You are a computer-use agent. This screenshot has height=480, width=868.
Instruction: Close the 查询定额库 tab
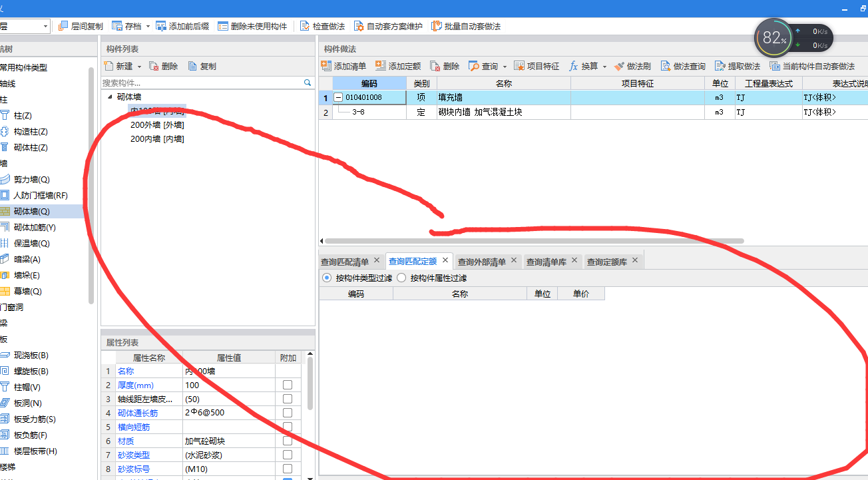[635, 260]
